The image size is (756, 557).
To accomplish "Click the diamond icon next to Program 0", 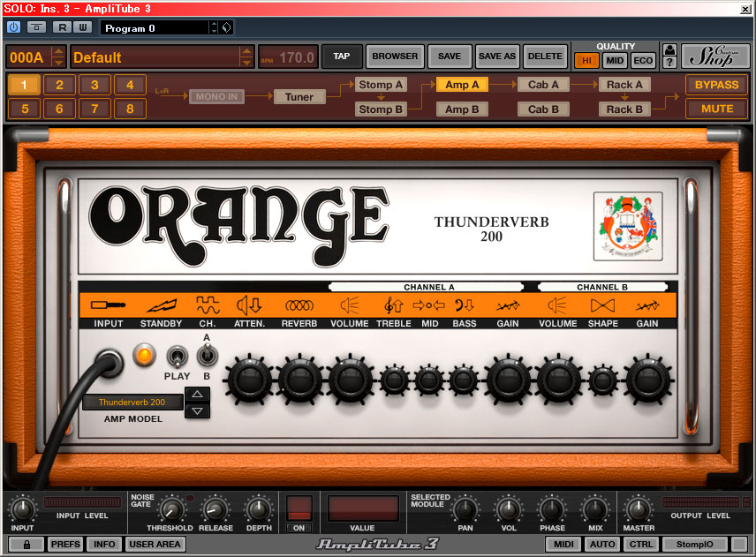I will 227,27.
